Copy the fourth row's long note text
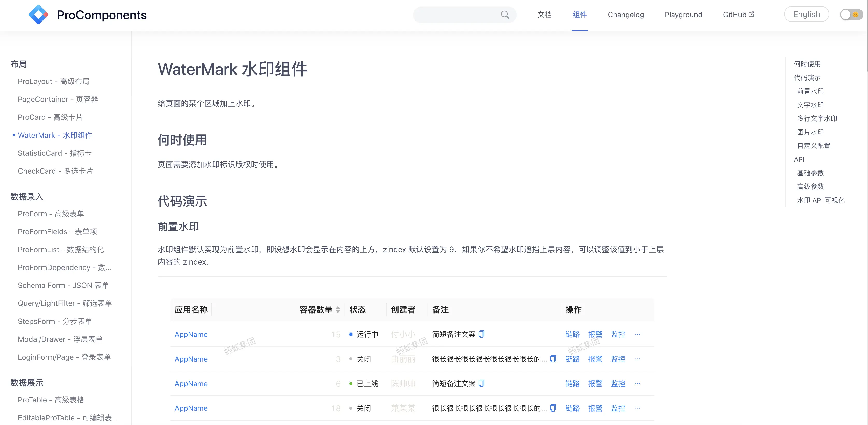 coord(553,408)
